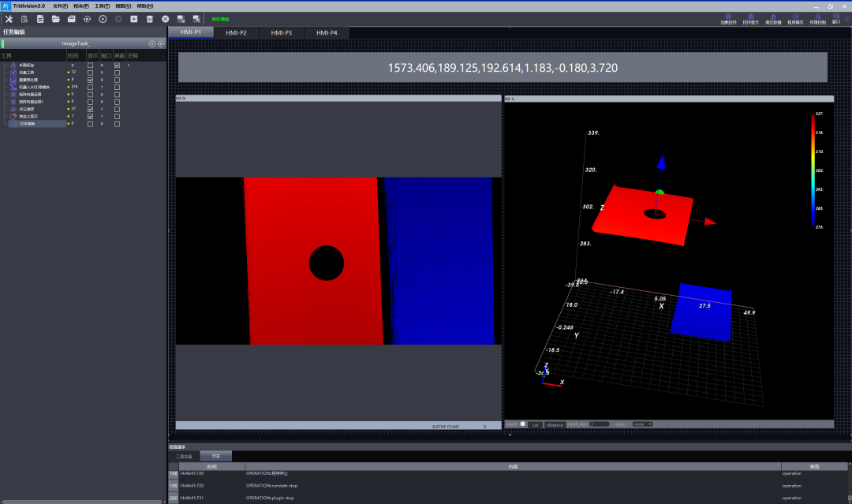Click the cut button in 3D viewer

click(535, 424)
